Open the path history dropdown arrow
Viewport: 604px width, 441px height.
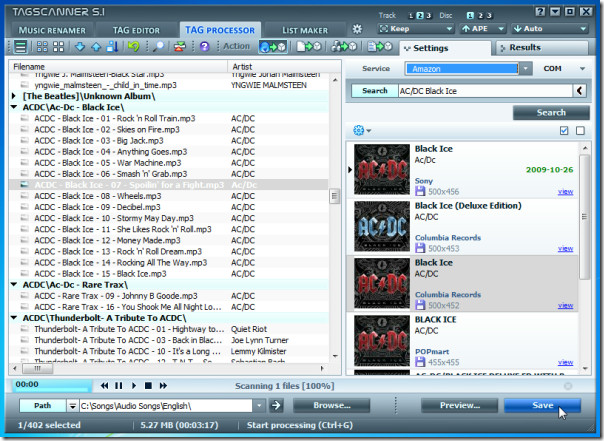pos(259,406)
